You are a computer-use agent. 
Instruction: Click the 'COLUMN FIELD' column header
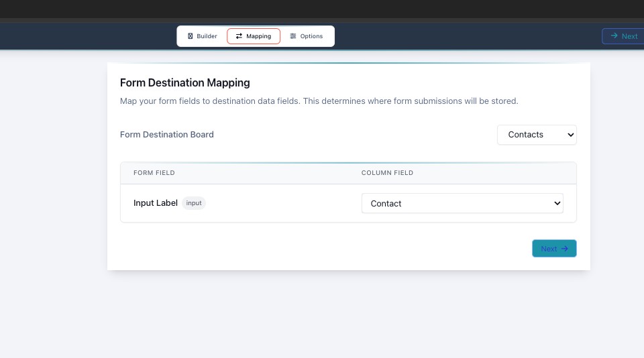(x=387, y=173)
